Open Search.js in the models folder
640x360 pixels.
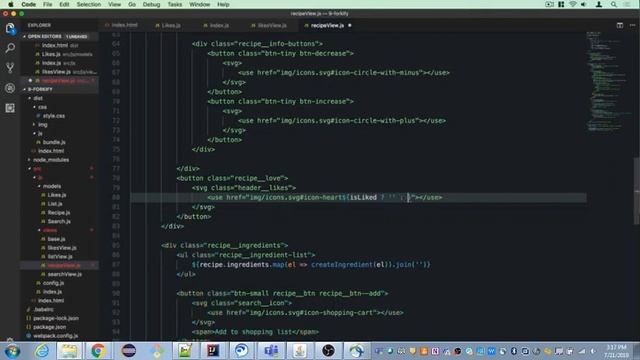[x=59, y=222]
